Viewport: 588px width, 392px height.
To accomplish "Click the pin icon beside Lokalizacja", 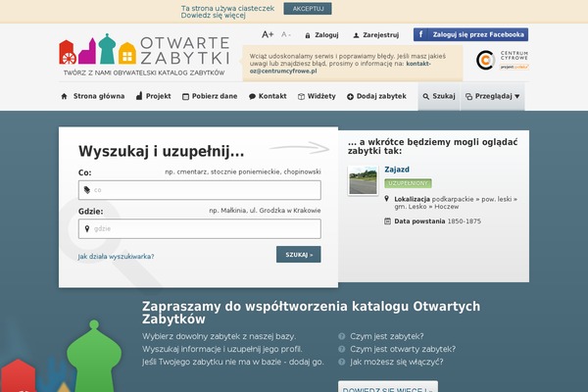I will [387, 198].
